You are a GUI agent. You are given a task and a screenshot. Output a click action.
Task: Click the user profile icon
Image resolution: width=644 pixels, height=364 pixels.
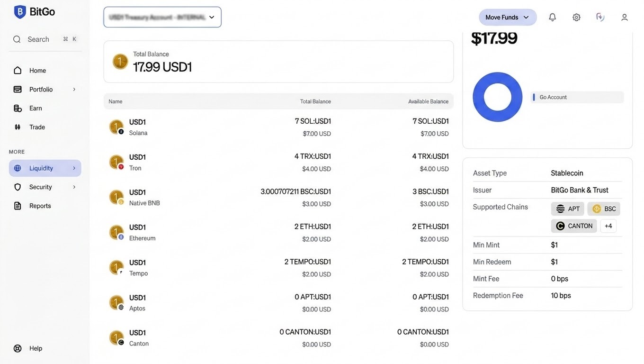point(625,17)
